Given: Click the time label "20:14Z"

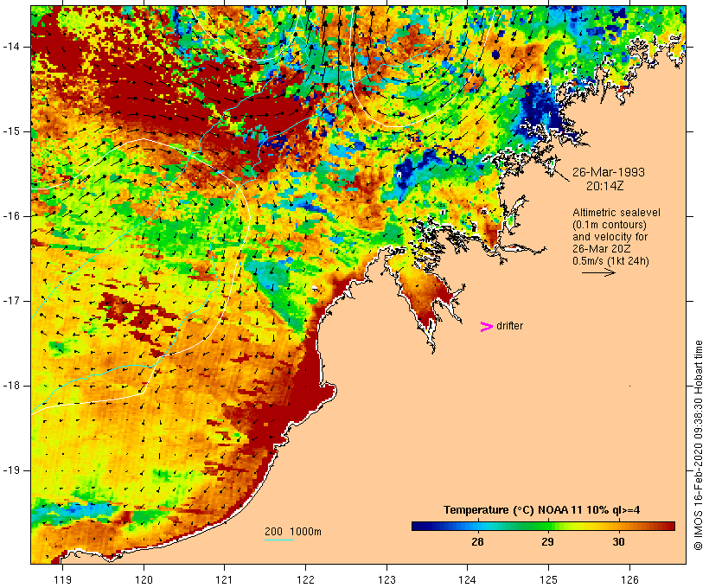Looking at the screenshot, I should point(605,186).
